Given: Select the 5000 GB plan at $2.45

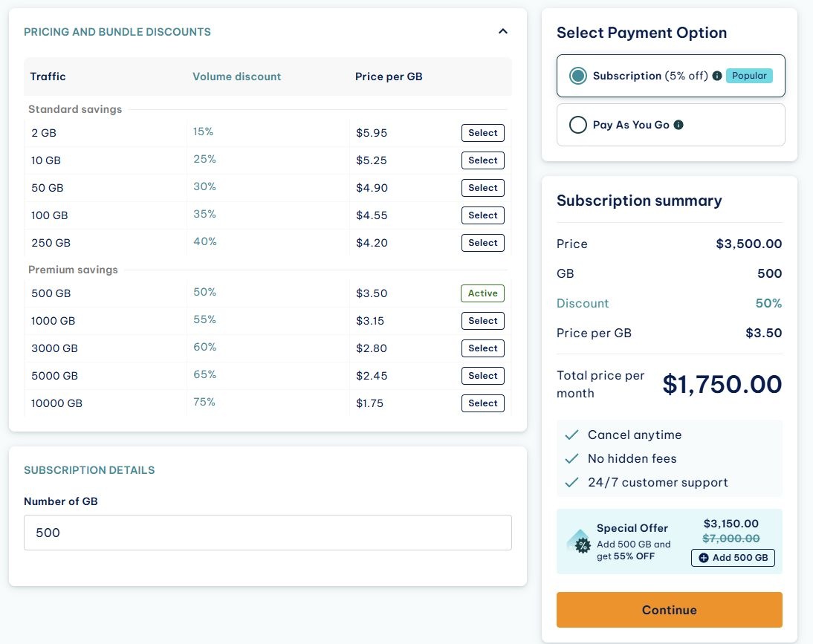Looking at the screenshot, I should pyautogui.click(x=482, y=376).
